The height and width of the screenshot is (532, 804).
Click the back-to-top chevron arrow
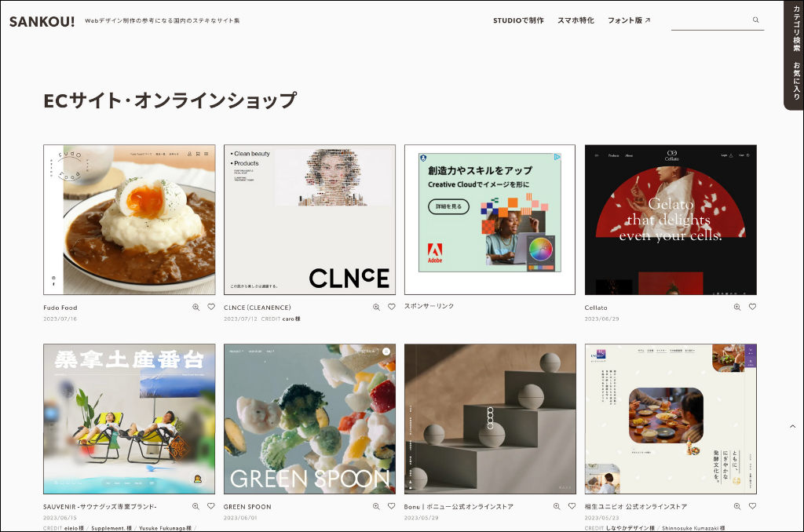click(793, 426)
